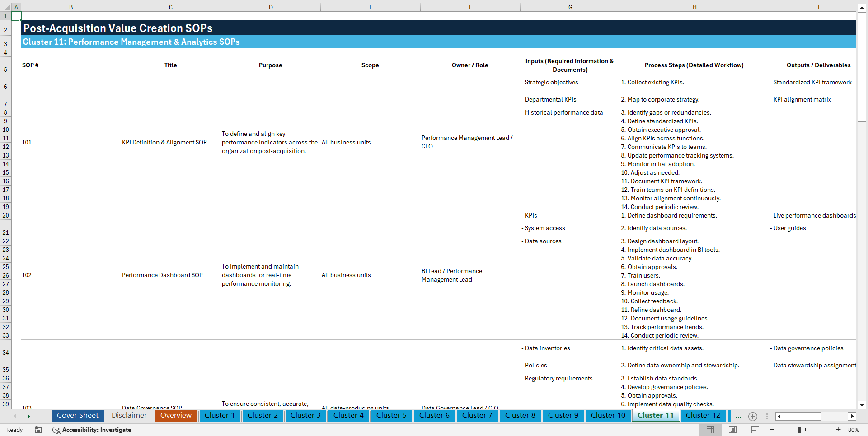Viewport: 868px width, 436px height.
Task: Open the Overview worksheet
Action: [176, 416]
